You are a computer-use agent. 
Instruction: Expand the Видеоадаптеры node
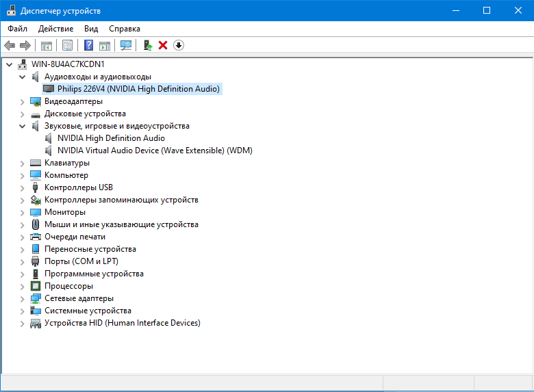click(22, 102)
